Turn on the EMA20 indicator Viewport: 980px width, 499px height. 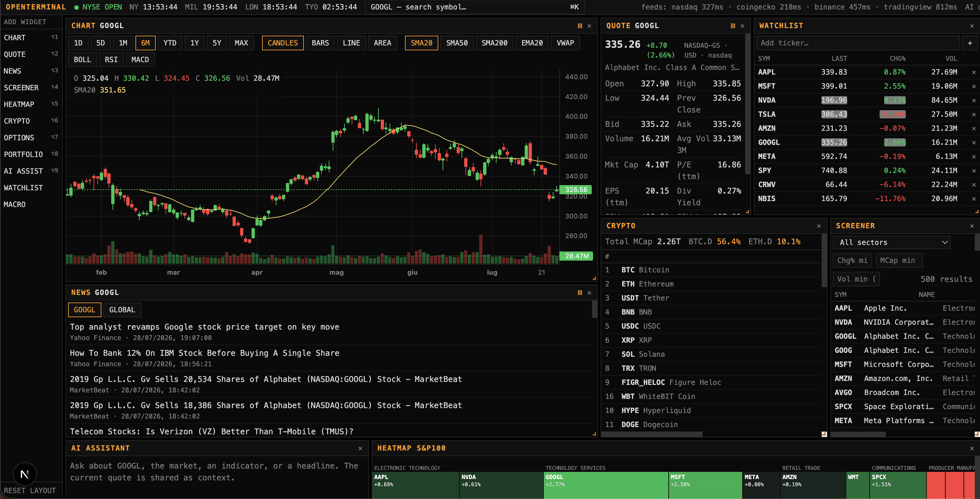(532, 43)
